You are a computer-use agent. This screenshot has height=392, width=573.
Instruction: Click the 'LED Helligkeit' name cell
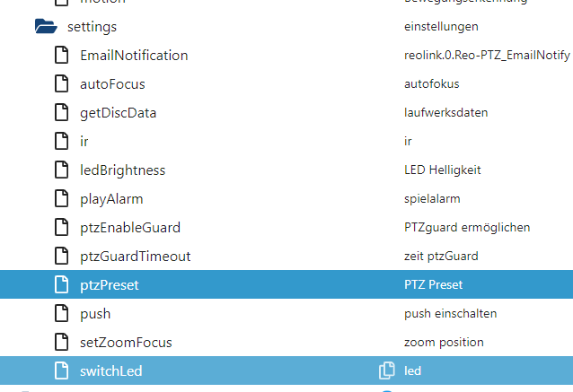[x=443, y=170]
